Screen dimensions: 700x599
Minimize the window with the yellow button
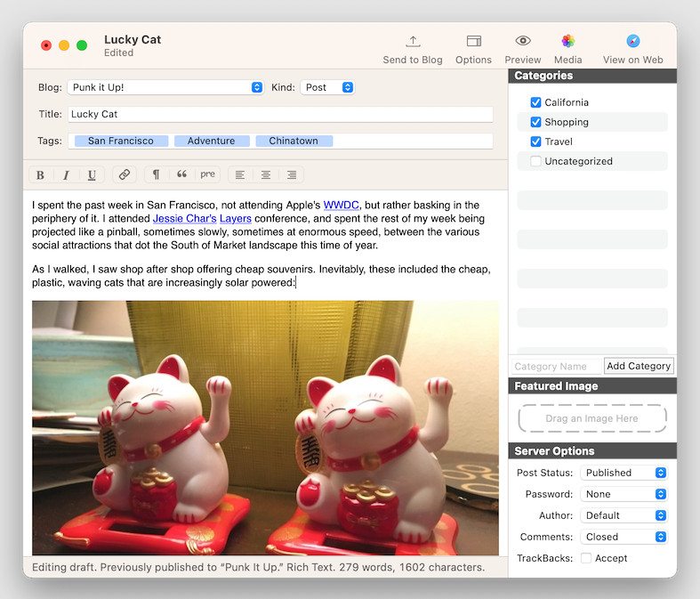click(64, 45)
